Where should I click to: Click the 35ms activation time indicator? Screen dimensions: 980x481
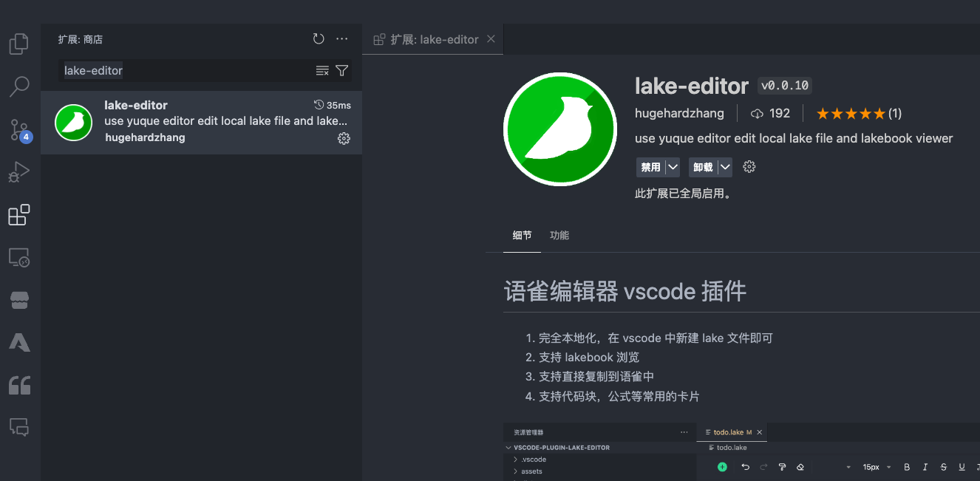click(x=333, y=105)
